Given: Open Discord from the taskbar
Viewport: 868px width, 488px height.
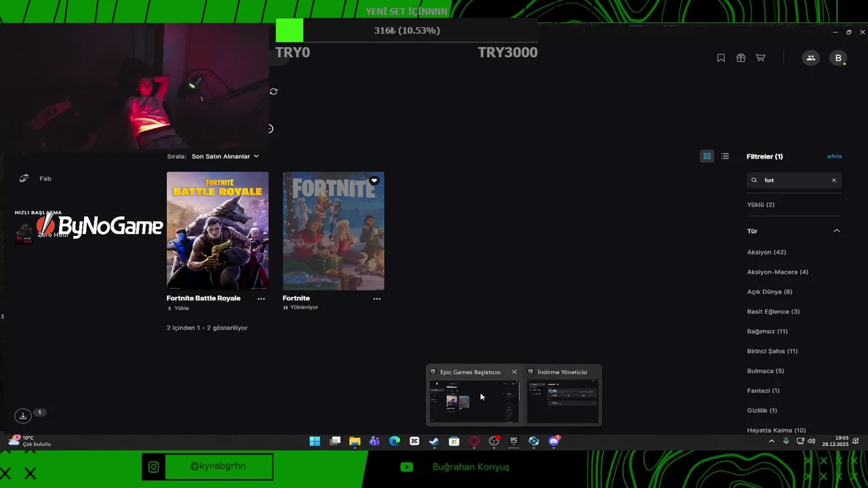Looking at the screenshot, I should (553, 441).
